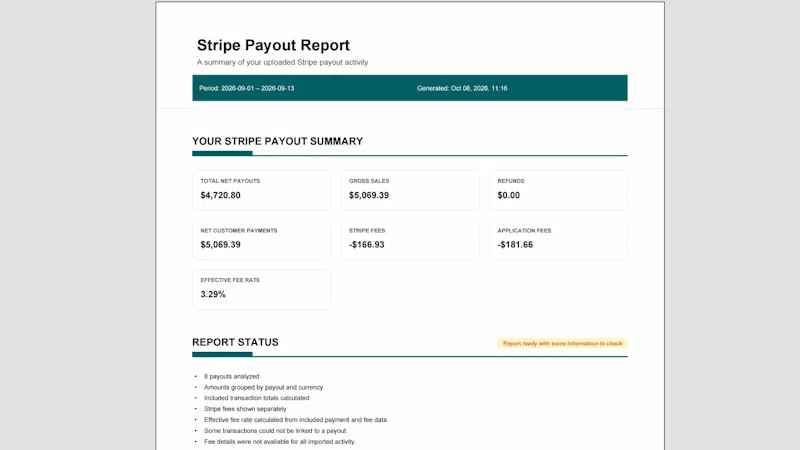The image size is (800, 450).
Task: Click the Refunds card label
Action: pos(511,181)
